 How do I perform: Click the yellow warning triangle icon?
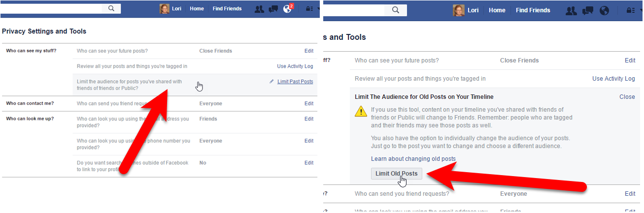point(361,111)
